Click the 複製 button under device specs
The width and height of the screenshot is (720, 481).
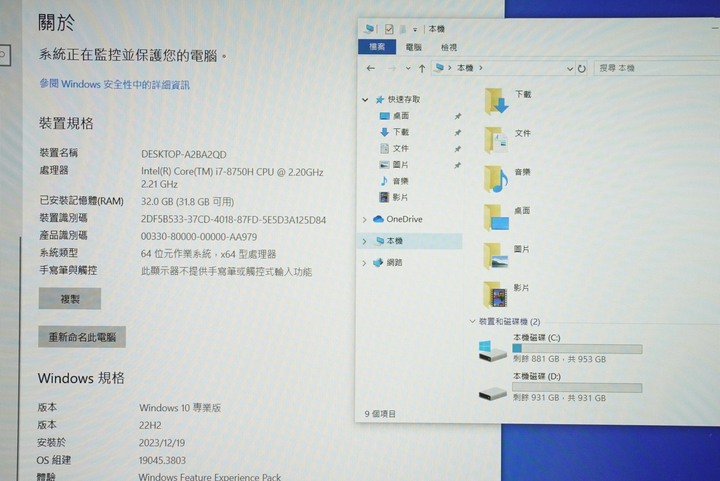(x=70, y=299)
